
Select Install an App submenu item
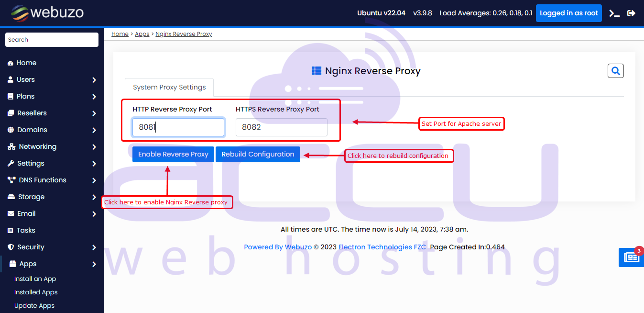click(x=35, y=279)
